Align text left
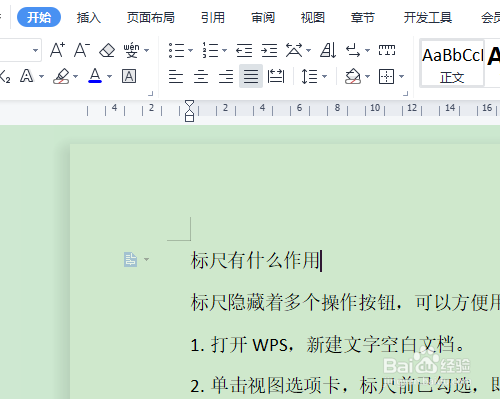 [x=176, y=76]
